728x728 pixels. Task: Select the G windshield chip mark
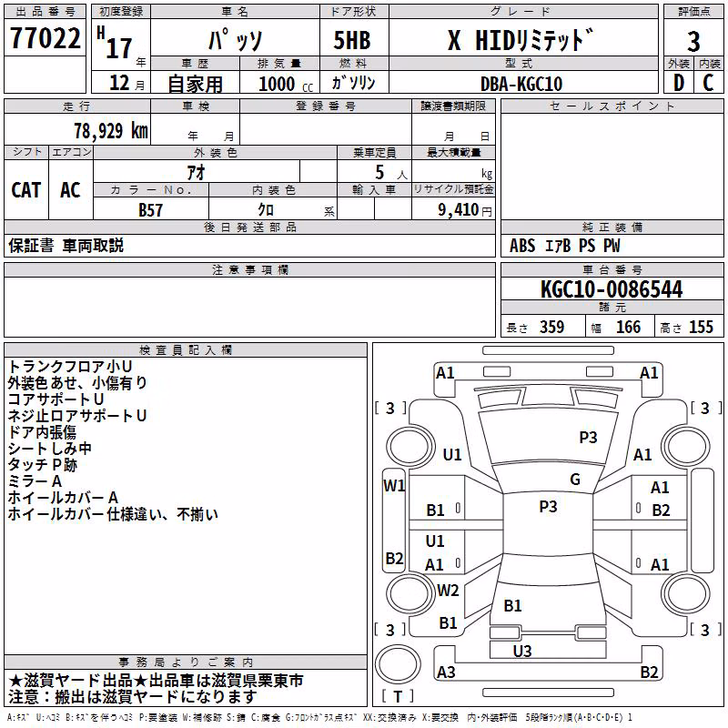pos(575,480)
